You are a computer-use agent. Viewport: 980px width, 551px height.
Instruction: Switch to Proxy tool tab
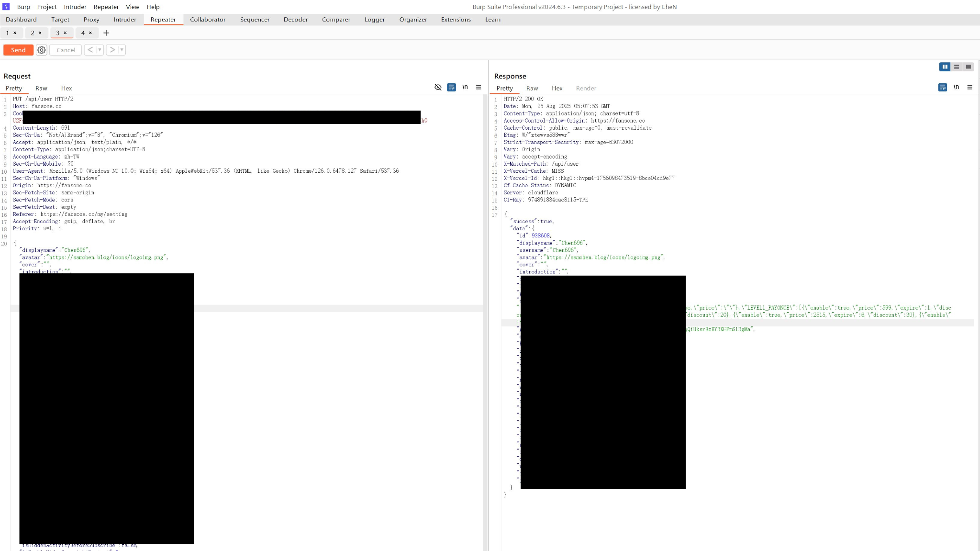click(x=91, y=20)
